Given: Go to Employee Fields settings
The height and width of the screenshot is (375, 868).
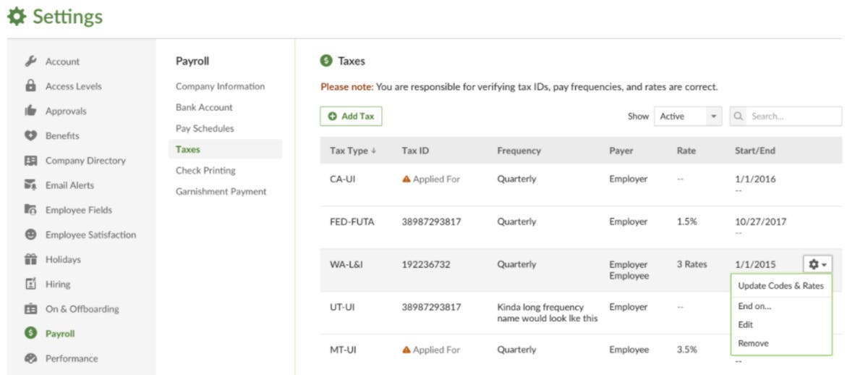Looking at the screenshot, I should click(x=79, y=210).
